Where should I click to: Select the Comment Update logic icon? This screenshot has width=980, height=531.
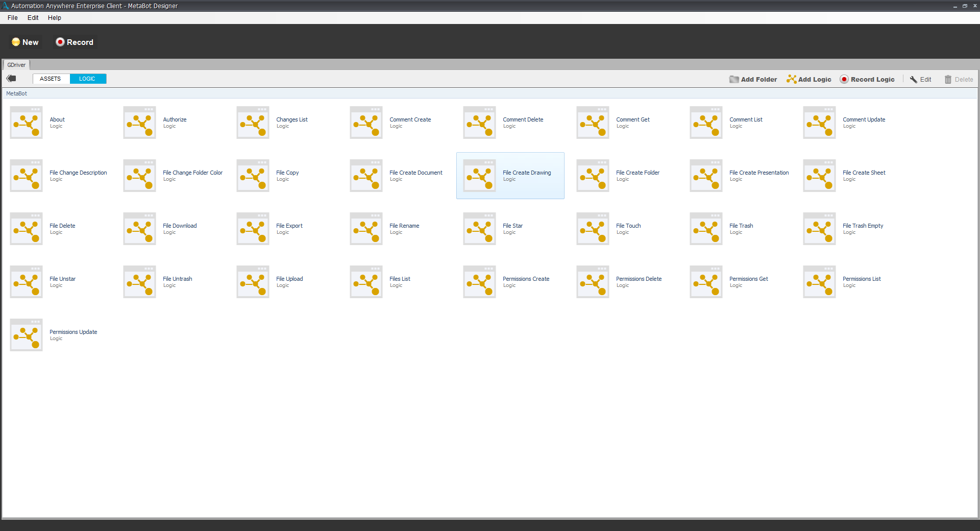coord(819,123)
